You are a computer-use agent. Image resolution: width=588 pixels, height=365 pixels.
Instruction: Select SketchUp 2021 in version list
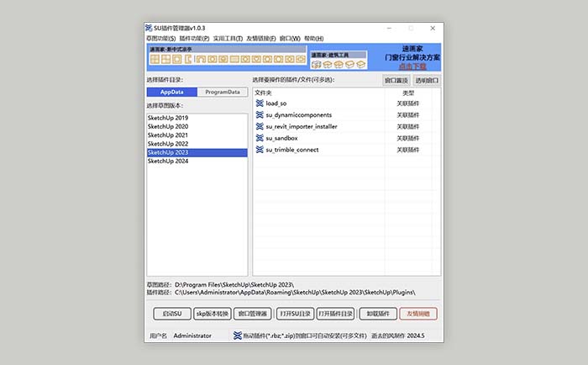point(197,135)
